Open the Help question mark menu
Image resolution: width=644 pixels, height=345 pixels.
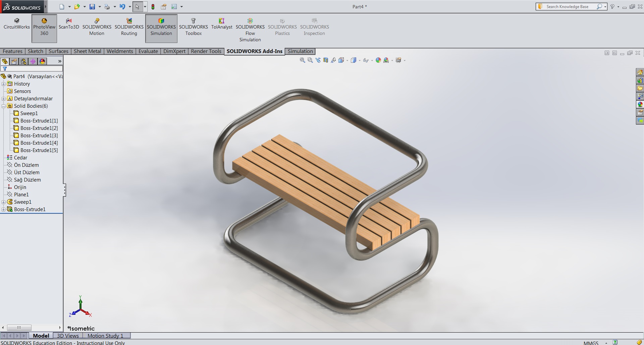point(612,7)
